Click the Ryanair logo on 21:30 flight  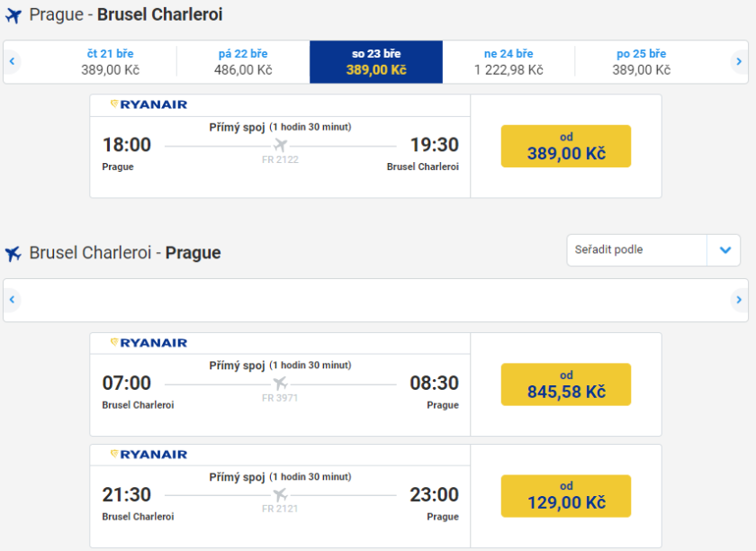(x=148, y=455)
